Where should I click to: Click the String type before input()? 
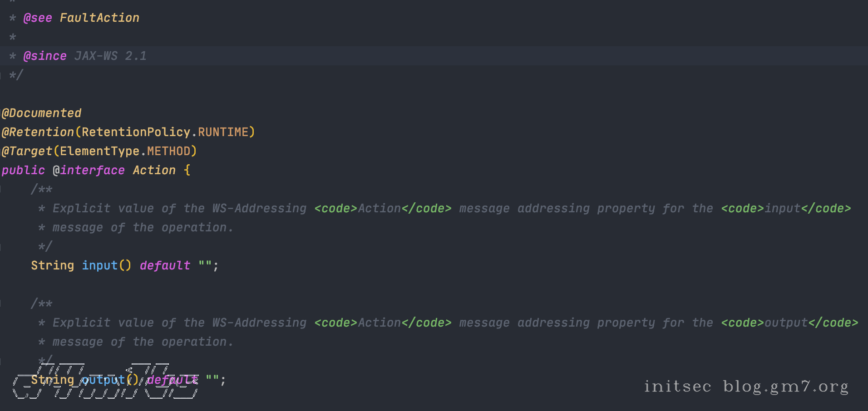tap(52, 265)
